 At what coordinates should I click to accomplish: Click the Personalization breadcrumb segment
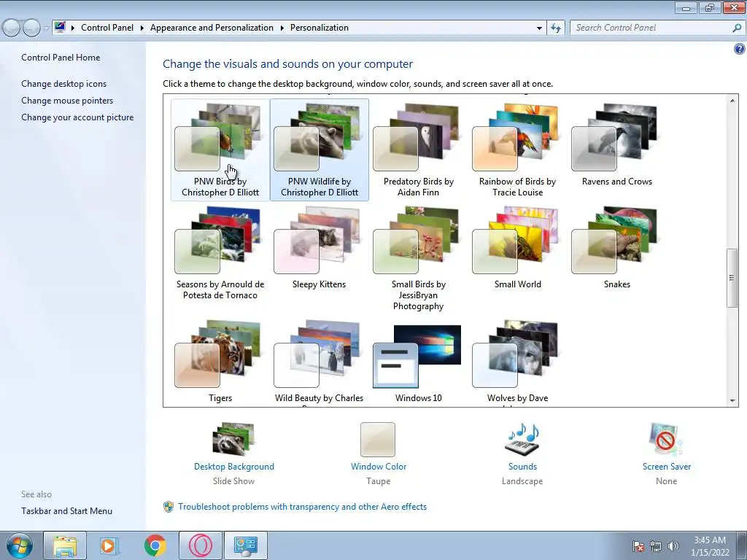(x=320, y=28)
